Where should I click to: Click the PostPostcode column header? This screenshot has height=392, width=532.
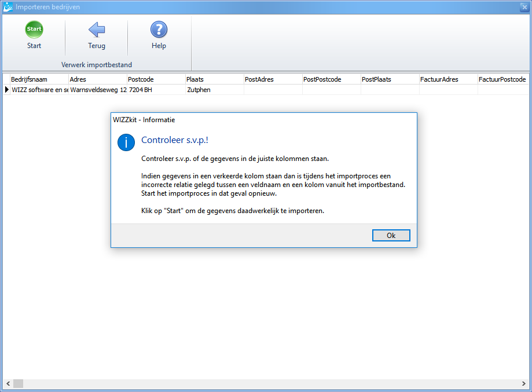click(x=331, y=79)
